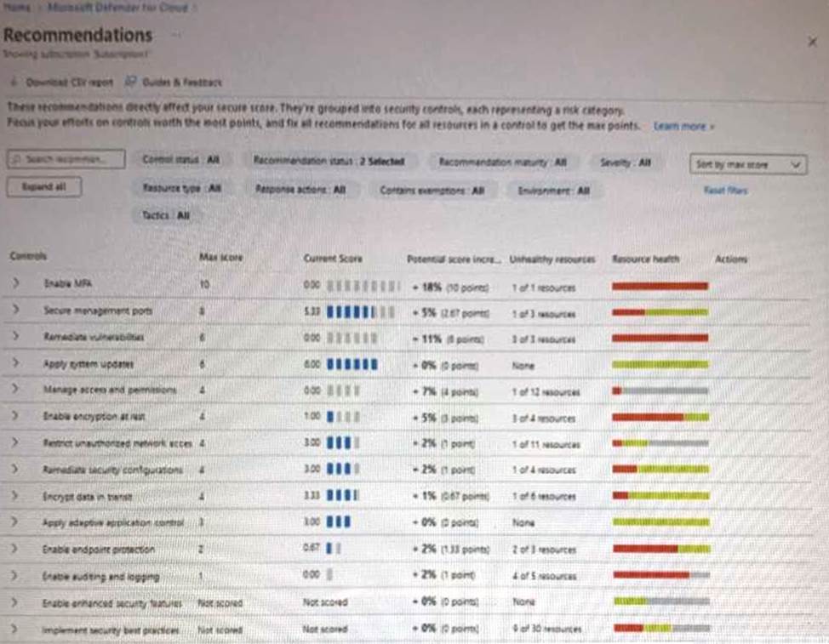Click the Download CSV report icon
Image resolution: width=829 pixels, height=644 pixels.
pos(15,83)
